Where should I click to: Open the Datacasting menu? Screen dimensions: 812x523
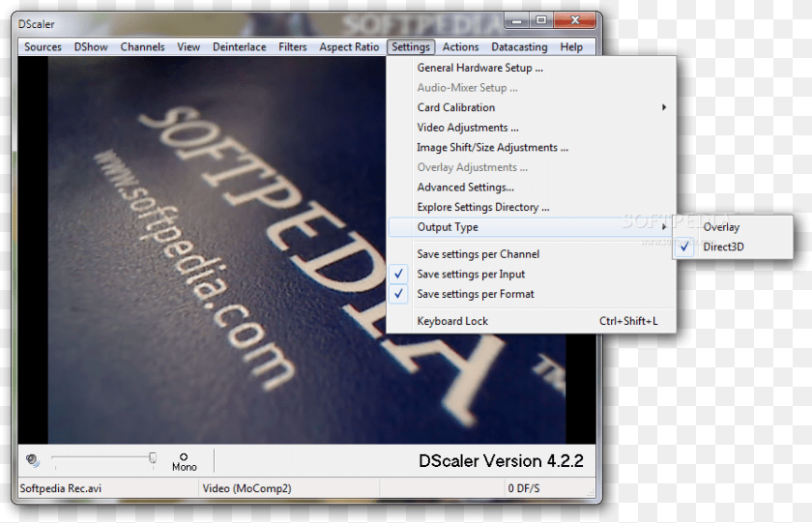pyautogui.click(x=519, y=47)
